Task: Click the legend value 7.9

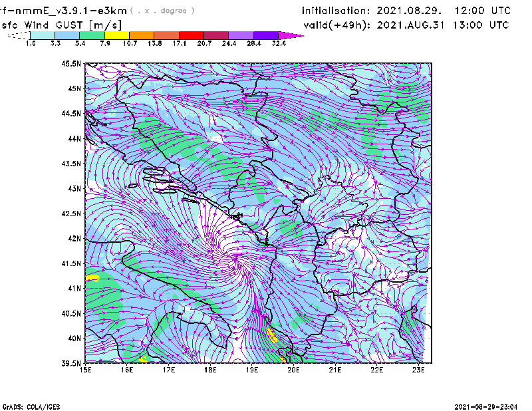Action: (x=105, y=43)
